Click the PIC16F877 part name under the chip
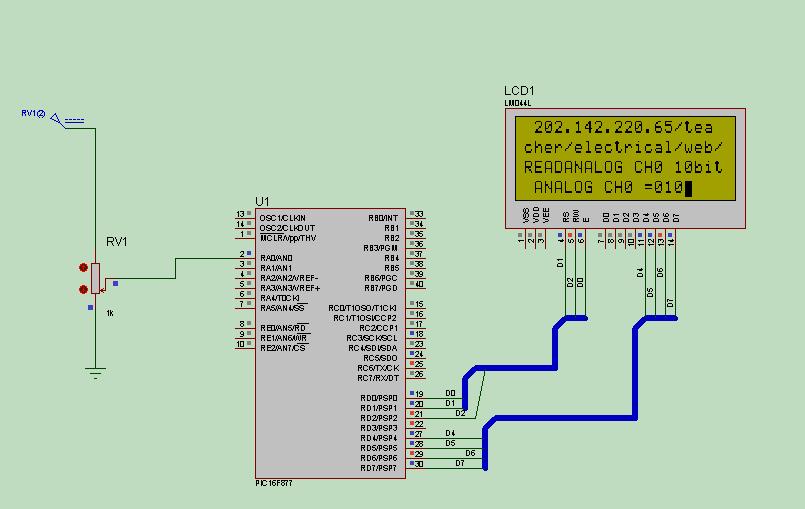Image resolution: width=805 pixels, height=509 pixels. [x=274, y=483]
